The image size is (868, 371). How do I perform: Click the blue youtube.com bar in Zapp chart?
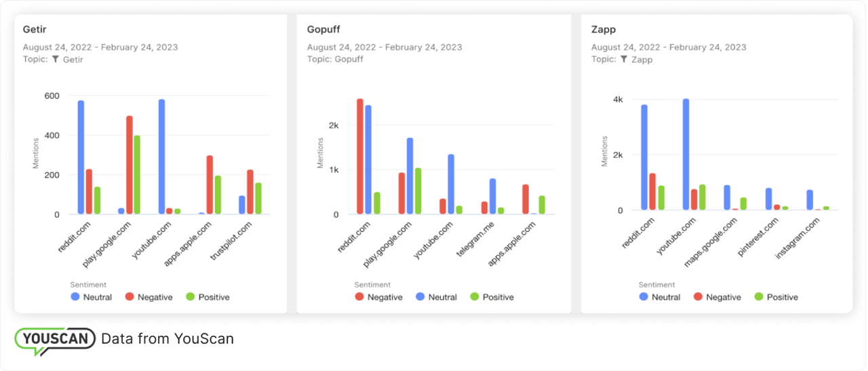tap(686, 155)
